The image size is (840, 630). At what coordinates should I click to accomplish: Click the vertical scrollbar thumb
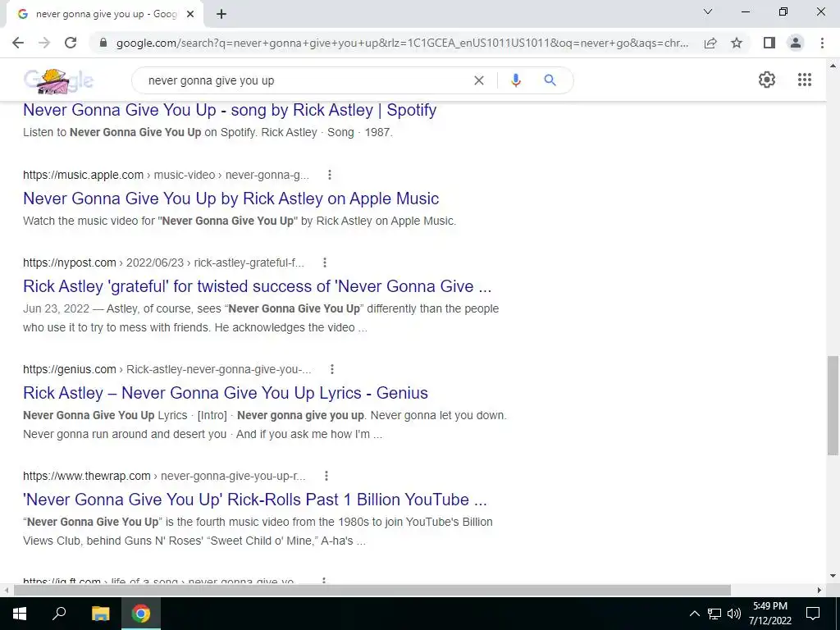coord(833,405)
